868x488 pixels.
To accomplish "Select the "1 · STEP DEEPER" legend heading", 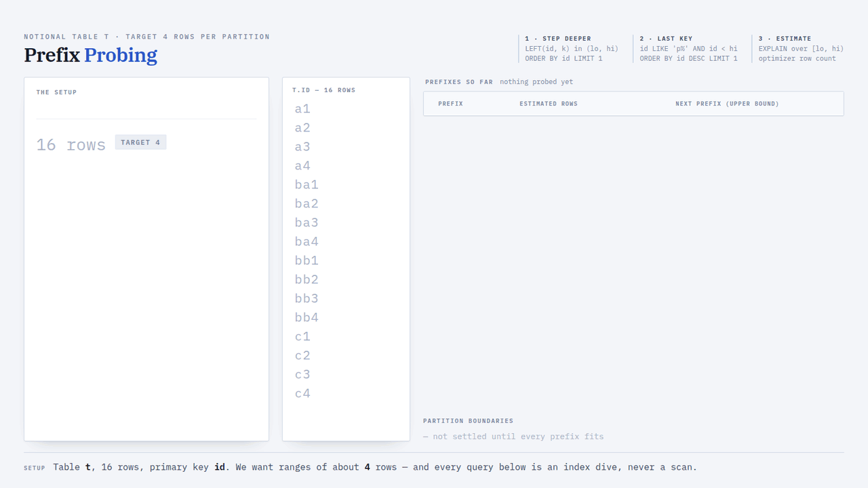I will tap(558, 39).
